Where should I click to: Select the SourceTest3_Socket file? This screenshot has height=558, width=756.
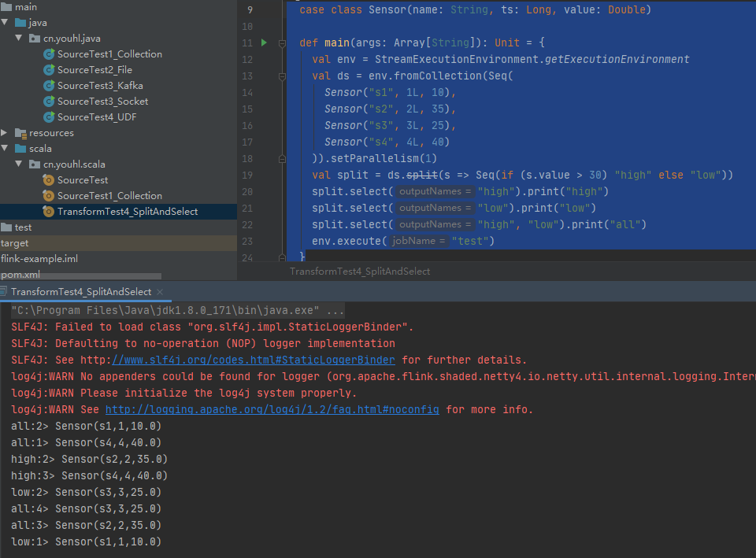pos(102,102)
